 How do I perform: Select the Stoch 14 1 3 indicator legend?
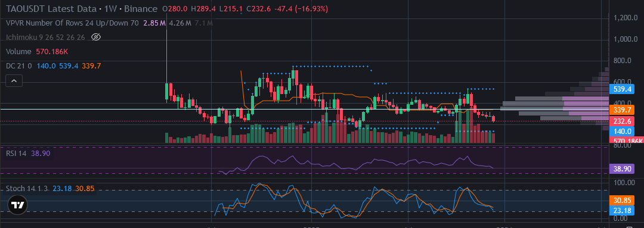tap(27, 188)
